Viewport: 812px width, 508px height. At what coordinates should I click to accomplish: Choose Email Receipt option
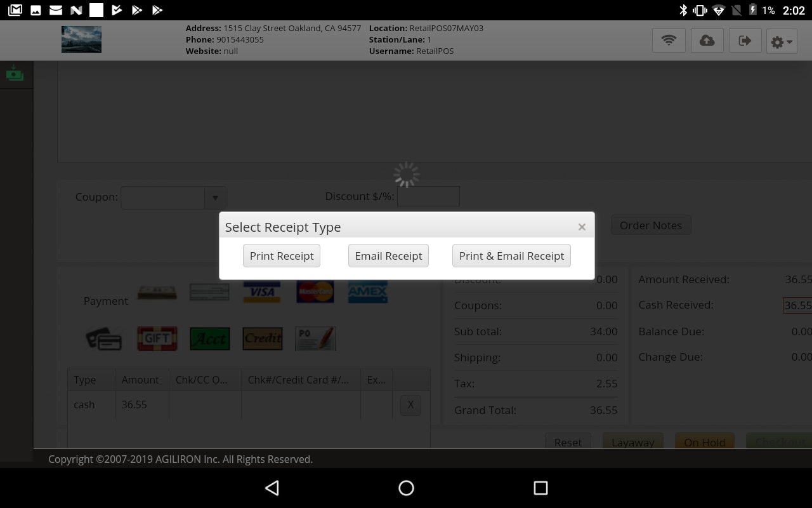pos(388,255)
